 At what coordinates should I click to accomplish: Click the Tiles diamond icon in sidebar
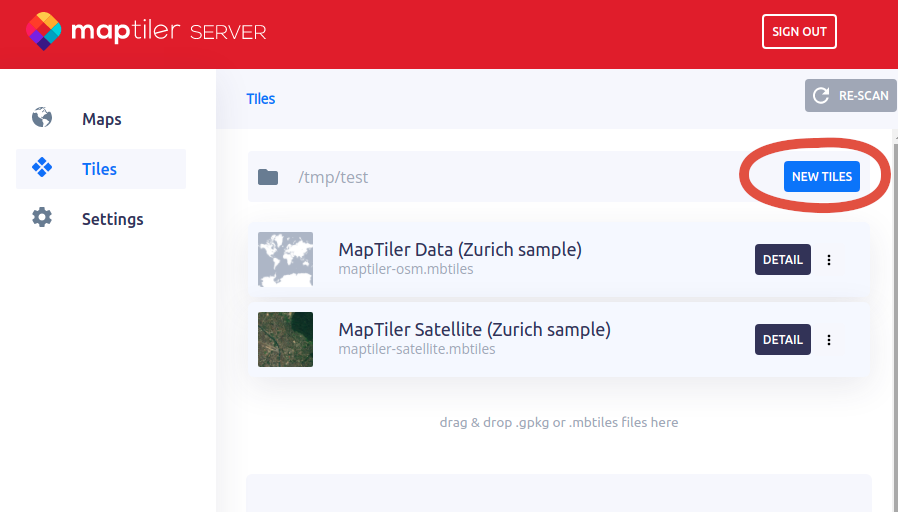[x=42, y=168]
